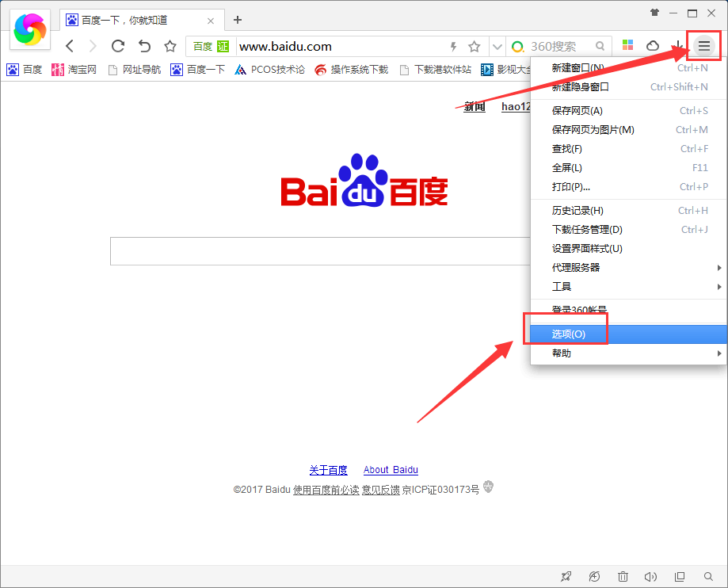Click the search magnifier in 360搜索 box
The width and height of the screenshot is (728, 588).
600,46
